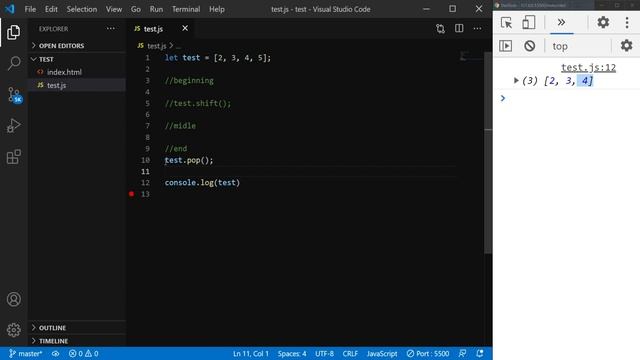Image resolution: width=640 pixels, height=360 pixels.
Task: Open errors and warnings problems indicator
Action: pyautogui.click(x=83, y=353)
